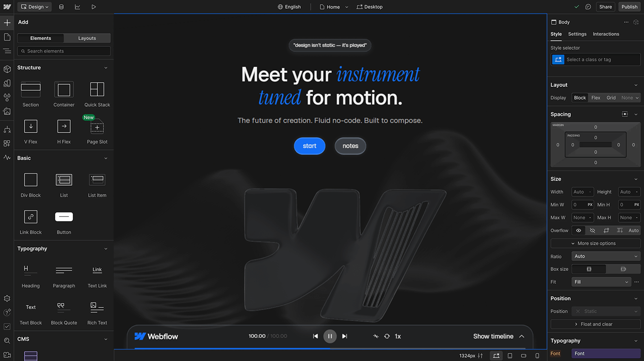Click the green saved status checkmark
The width and height of the screenshot is (644, 361).
576,7
